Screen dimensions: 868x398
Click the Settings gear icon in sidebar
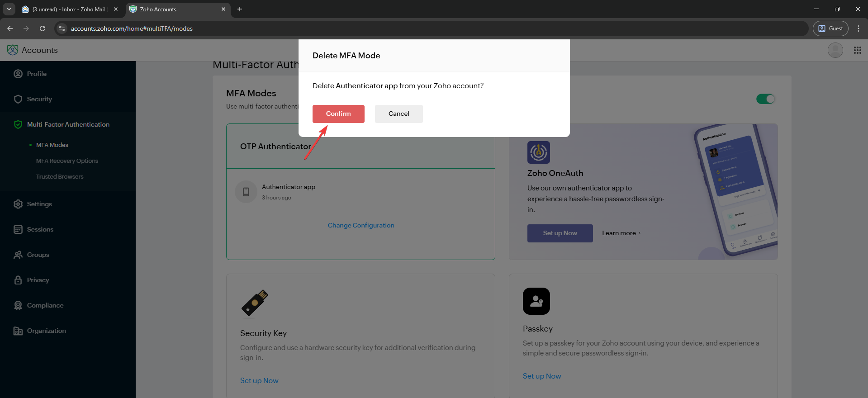pos(18,204)
